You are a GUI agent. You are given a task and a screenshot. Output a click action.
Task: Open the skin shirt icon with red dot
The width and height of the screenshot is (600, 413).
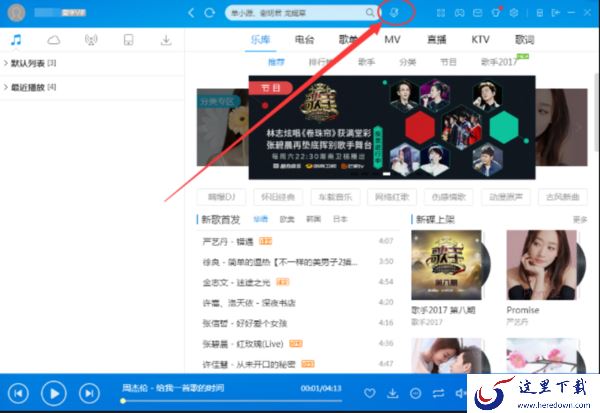coord(496,13)
